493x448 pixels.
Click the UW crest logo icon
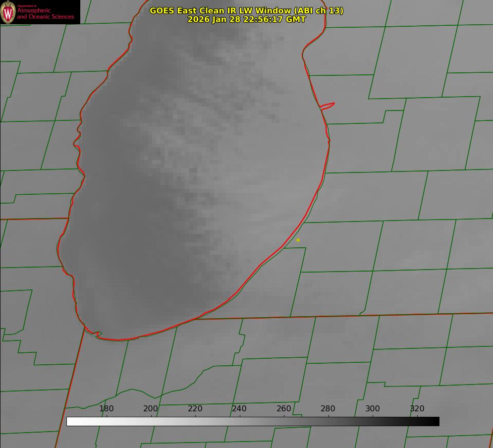click(8, 12)
